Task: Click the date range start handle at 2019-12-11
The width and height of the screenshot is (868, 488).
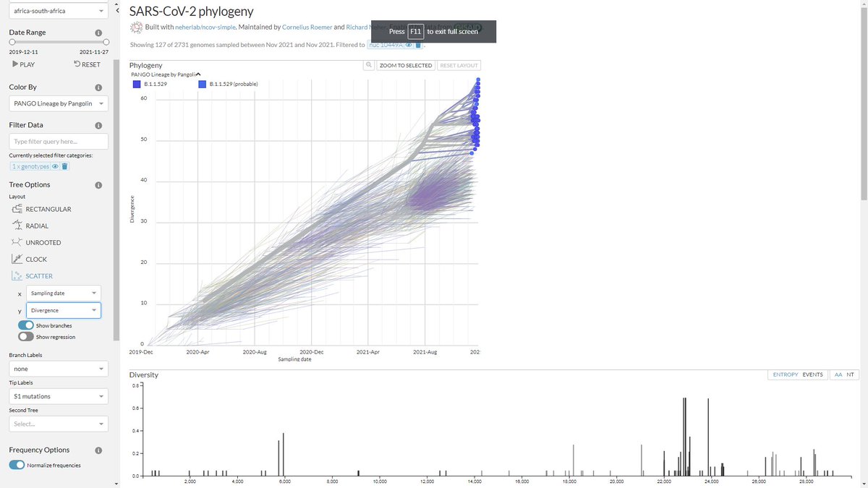Action: pos(12,42)
